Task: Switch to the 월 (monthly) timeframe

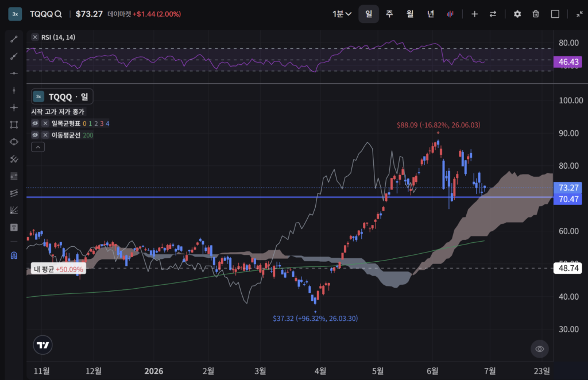Action: click(x=410, y=14)
